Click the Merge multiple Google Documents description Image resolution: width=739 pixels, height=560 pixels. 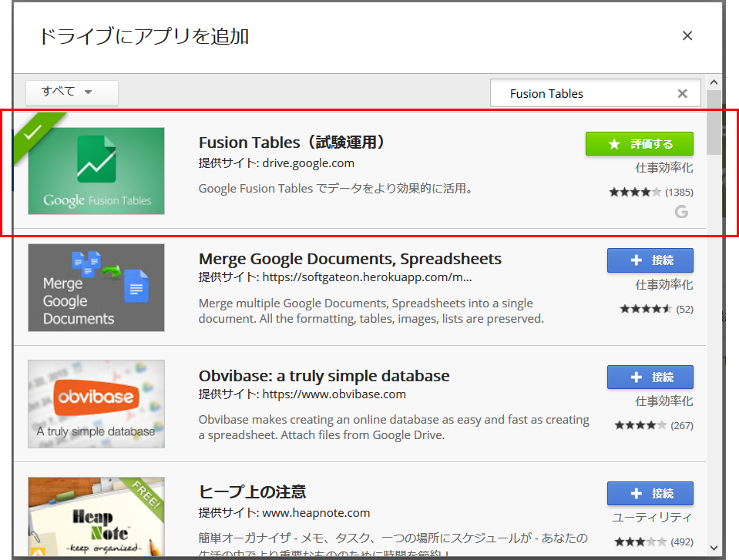click(371, 311)
